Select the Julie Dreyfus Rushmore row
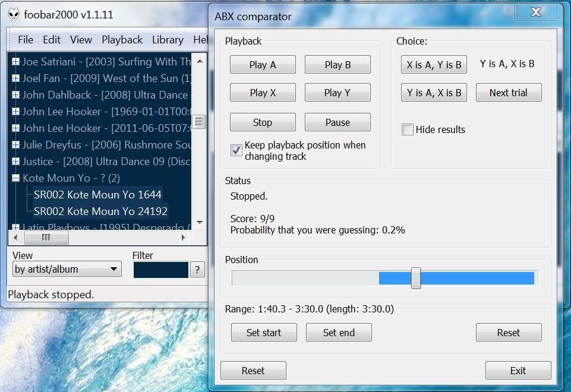 pos(106,145)
